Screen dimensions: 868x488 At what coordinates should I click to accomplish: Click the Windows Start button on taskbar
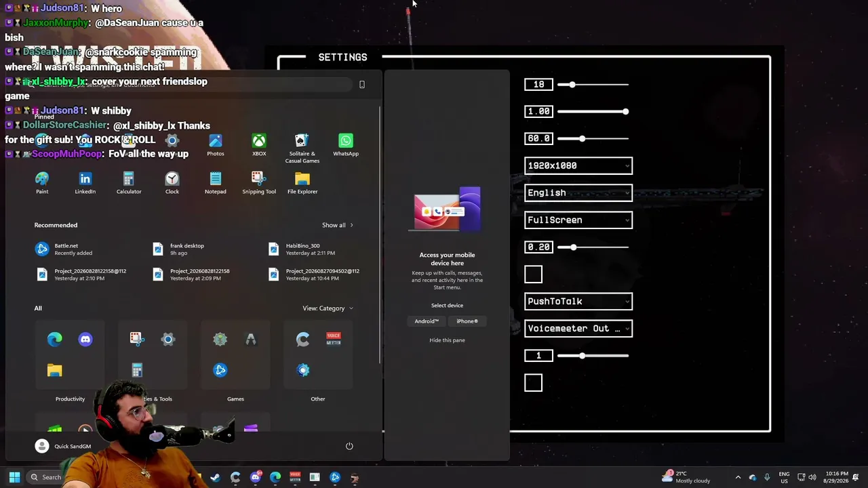(14, 477)
